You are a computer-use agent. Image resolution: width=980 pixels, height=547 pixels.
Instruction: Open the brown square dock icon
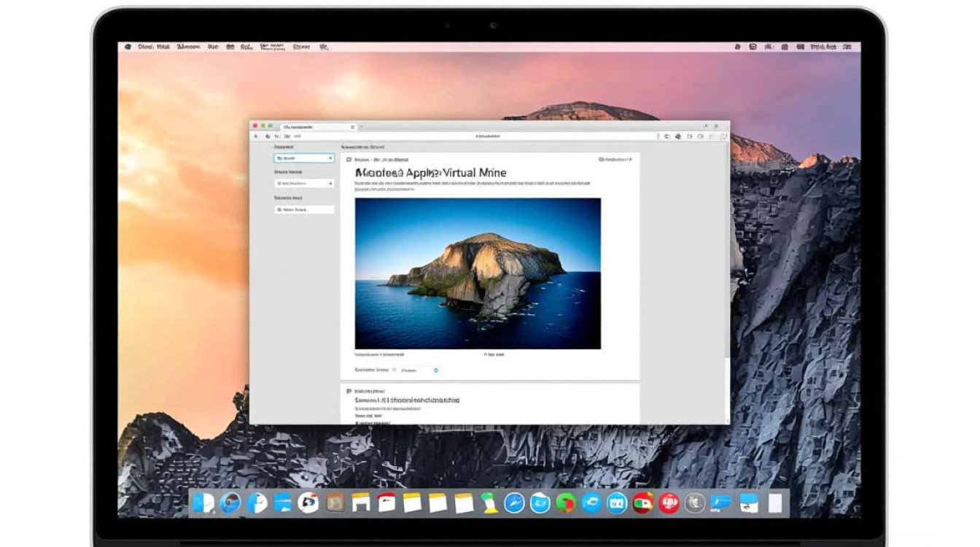click(335, 503)
